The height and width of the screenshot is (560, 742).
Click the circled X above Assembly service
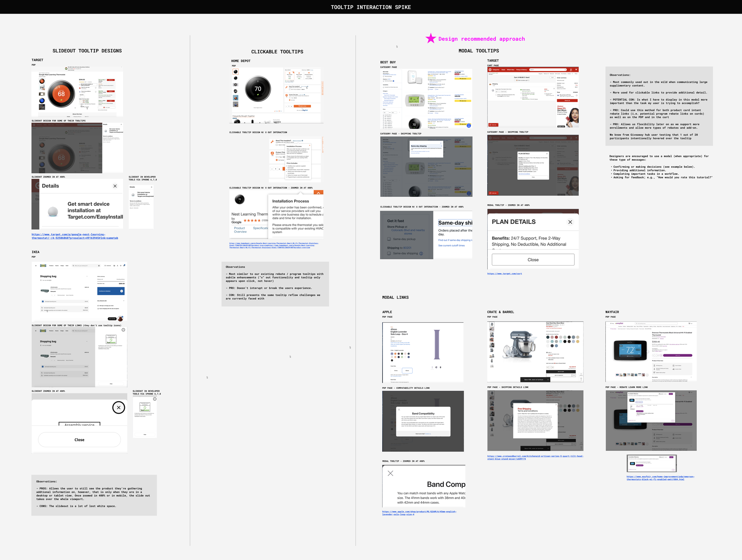pyautogui.click(x=118, y=407)
